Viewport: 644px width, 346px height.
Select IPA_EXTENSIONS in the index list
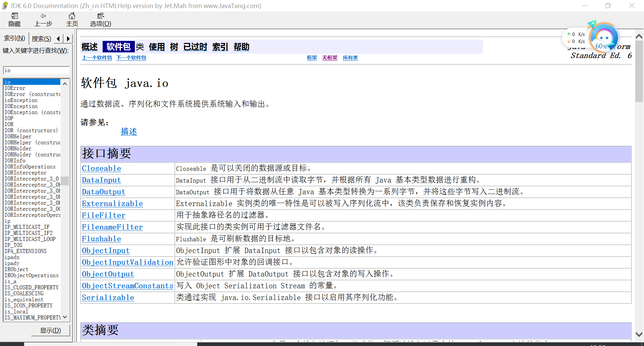coord(25,251)
